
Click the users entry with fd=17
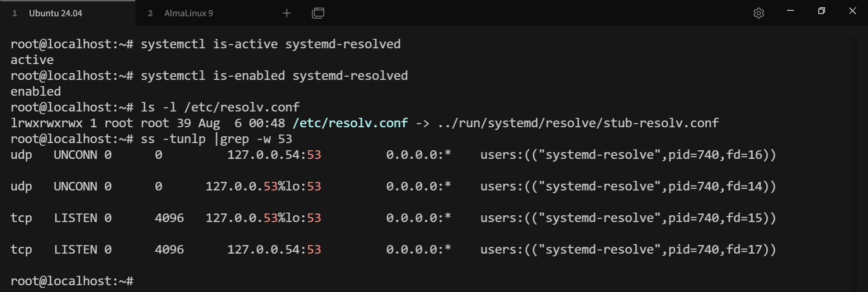coord(627,250)
